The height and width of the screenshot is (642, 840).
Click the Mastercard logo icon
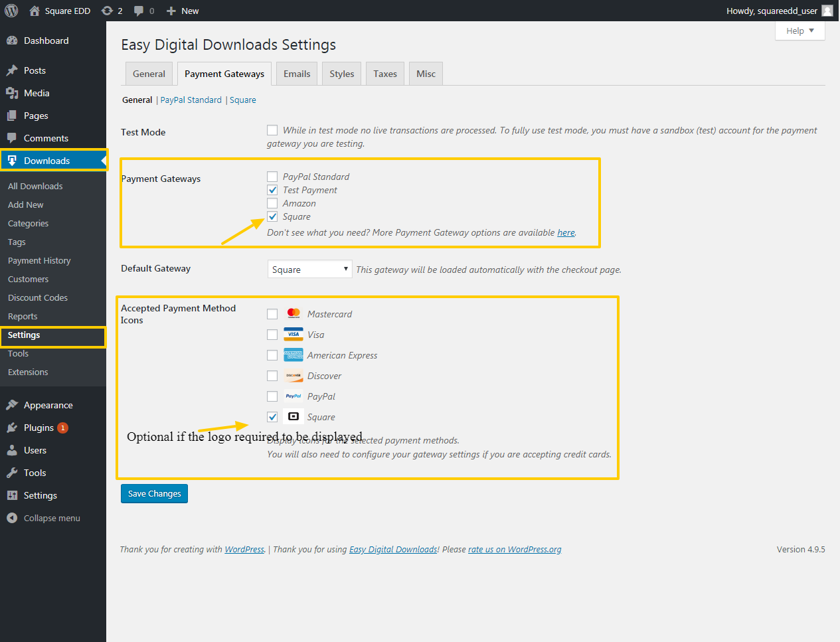[294, 313]
